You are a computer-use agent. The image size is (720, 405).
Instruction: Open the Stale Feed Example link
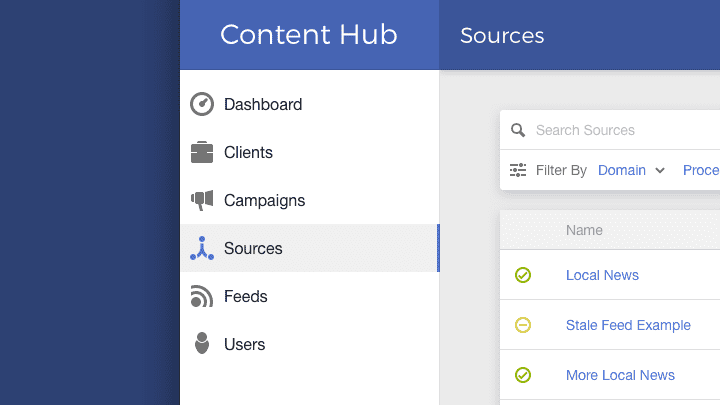coord(628,325)
